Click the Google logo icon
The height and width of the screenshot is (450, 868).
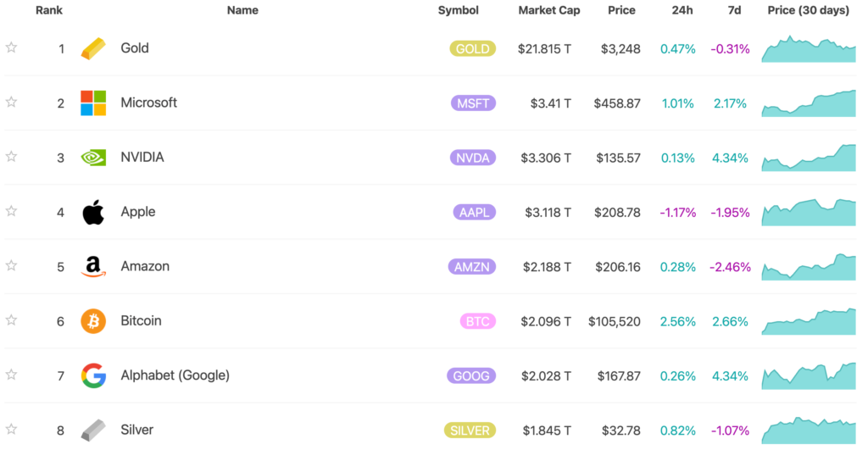tap(93, 375)
